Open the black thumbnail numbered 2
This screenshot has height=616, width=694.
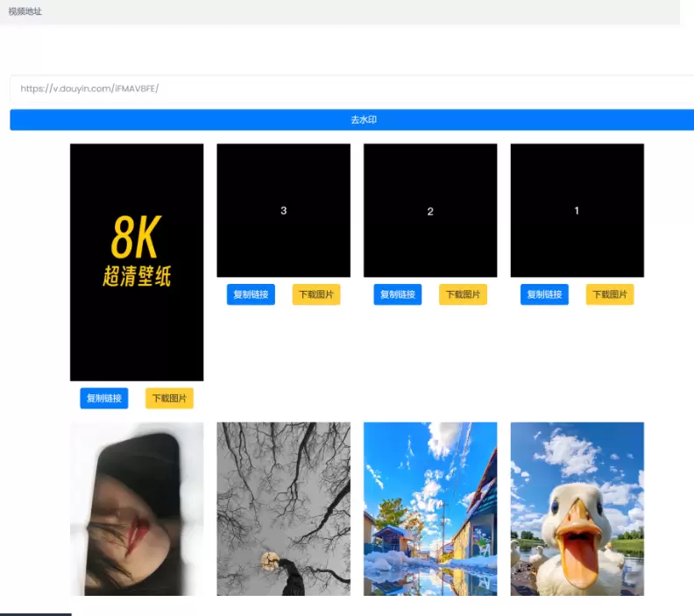pyautogui.click(x=430, y=210)
